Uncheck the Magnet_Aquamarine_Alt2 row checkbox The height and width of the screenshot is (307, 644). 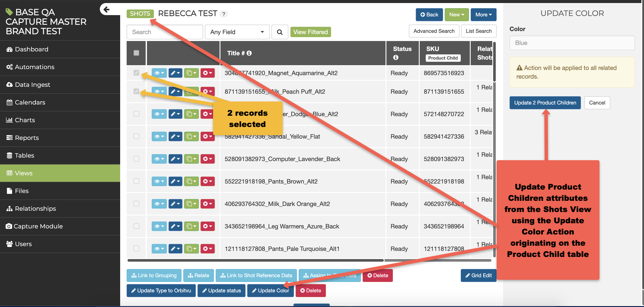(136, 73)
